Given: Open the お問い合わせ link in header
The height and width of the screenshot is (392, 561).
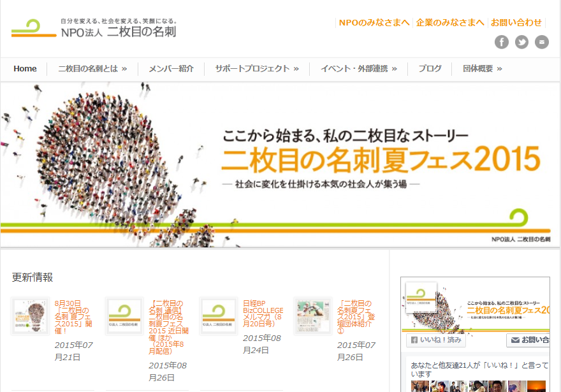Looking at the screenshot, I should tap(516, 22).
